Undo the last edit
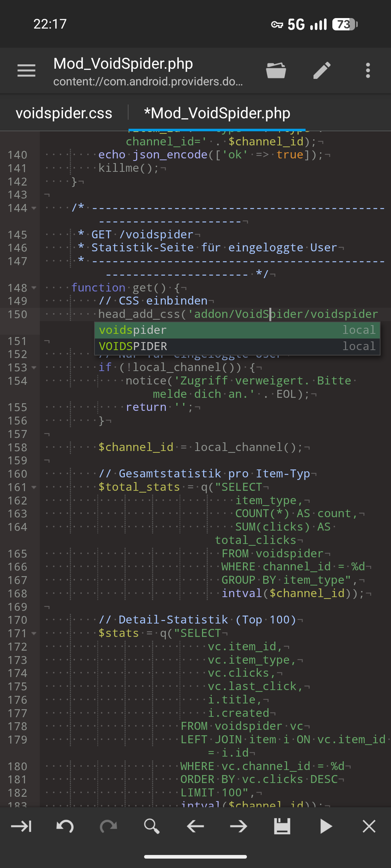The width and height of the screenshot is (391, 868). click(65, 826)
